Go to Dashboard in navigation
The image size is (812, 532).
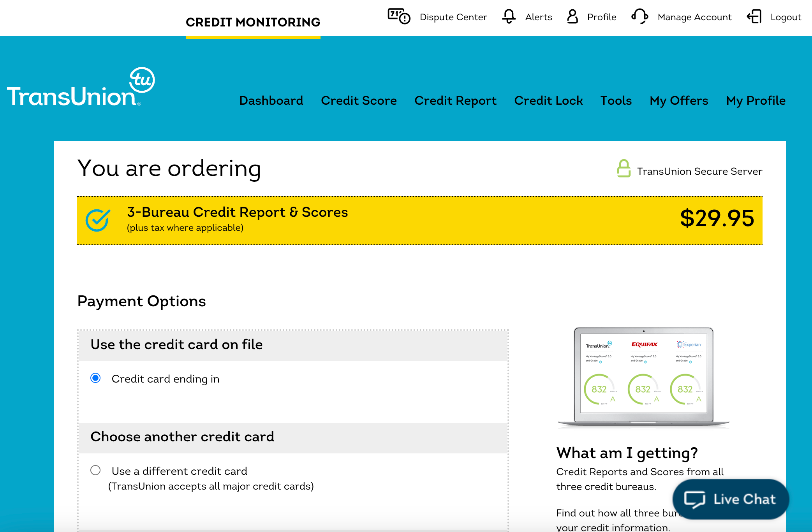tap(271, 100)
